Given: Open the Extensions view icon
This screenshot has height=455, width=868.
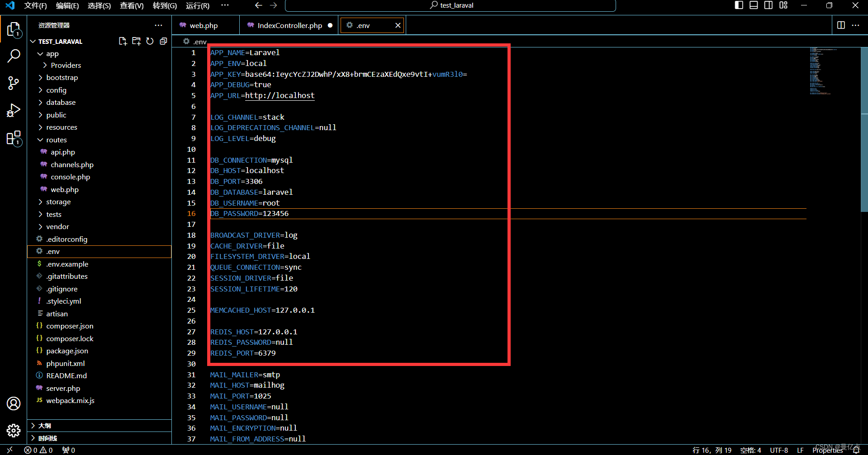Looking at the screenshot, I should (x=14, y=138).
